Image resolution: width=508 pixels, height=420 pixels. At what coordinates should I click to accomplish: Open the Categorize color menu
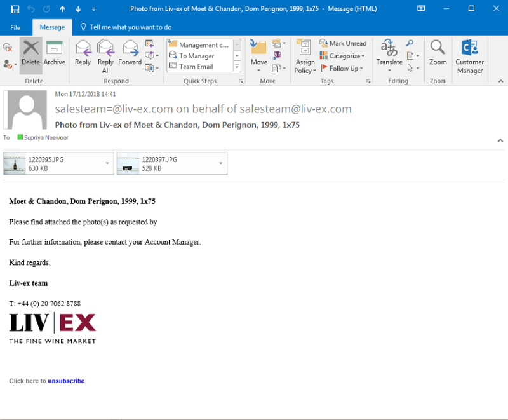(342, 56)
